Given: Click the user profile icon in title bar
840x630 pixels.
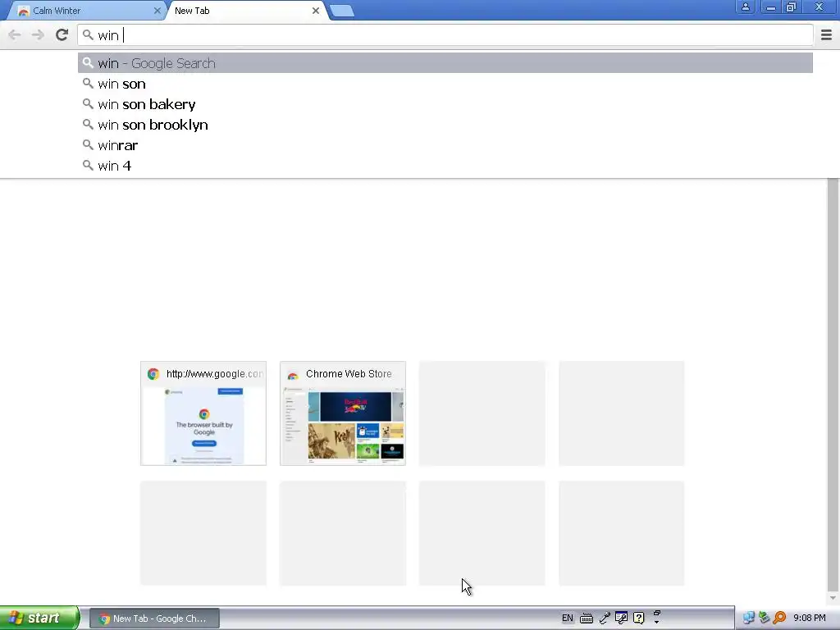Looking at the screenshot, I should point(745,7).
